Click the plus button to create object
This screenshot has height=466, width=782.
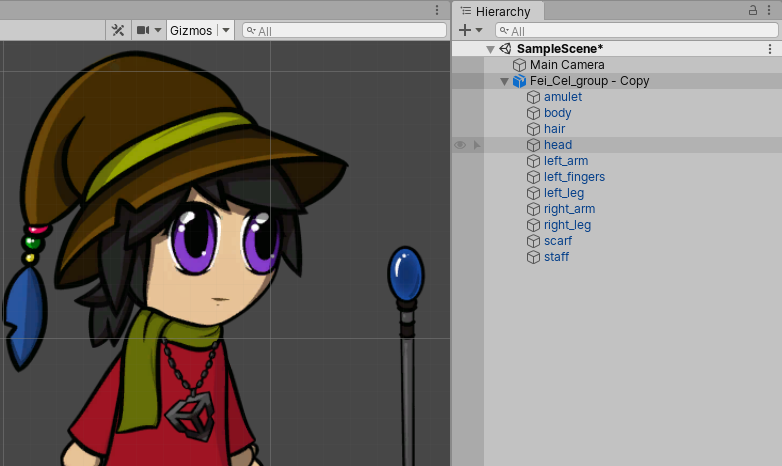[x=470, y=30]
